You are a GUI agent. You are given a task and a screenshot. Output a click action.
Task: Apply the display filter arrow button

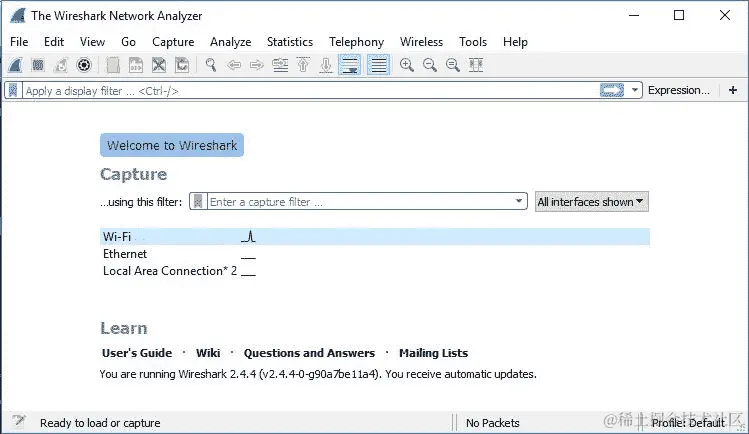(612, 90)
